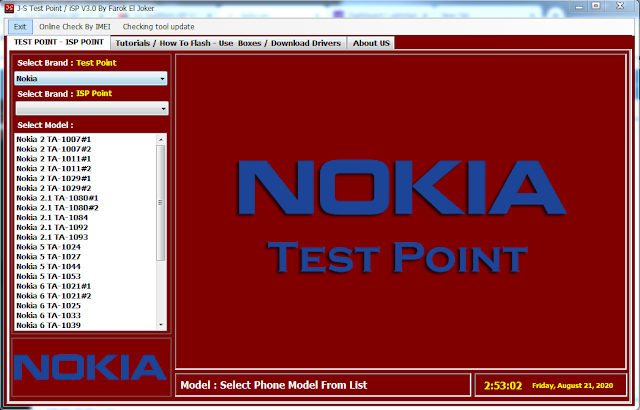Select Nokia 2 TA-1007#2 in model list

[x=86, y=149]
